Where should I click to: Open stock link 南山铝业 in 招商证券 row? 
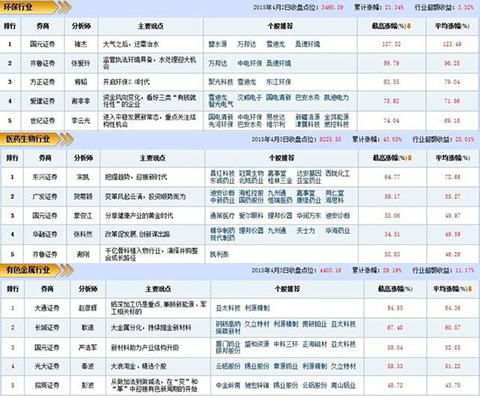coord(343,385)
